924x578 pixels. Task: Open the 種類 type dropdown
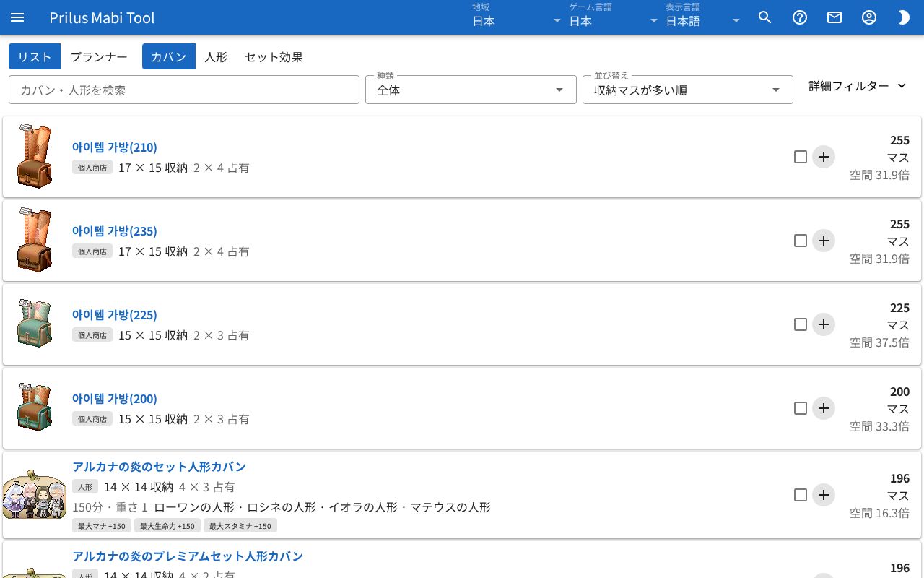tap(471, 90)
